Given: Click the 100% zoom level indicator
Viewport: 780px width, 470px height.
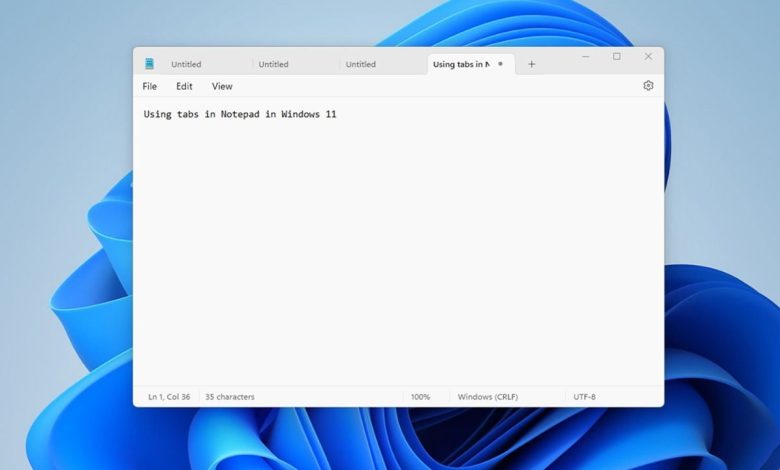Looking at the screenshot, I should (420, 397).
